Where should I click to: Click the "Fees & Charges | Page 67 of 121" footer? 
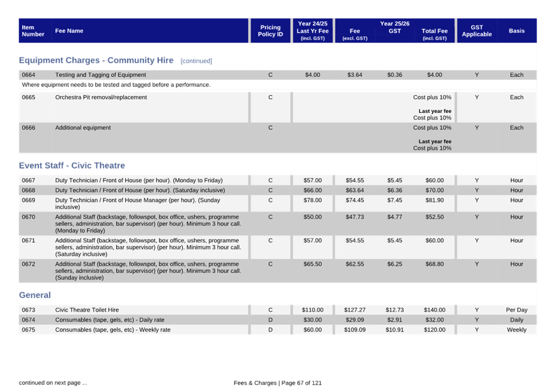coord(277,383)
